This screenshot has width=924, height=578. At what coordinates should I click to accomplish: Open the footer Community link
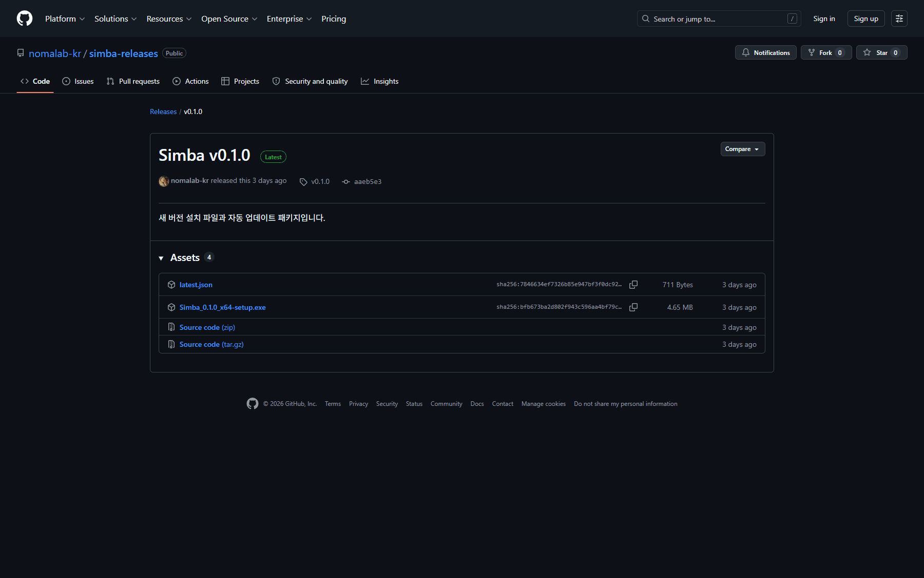[447, 404]
